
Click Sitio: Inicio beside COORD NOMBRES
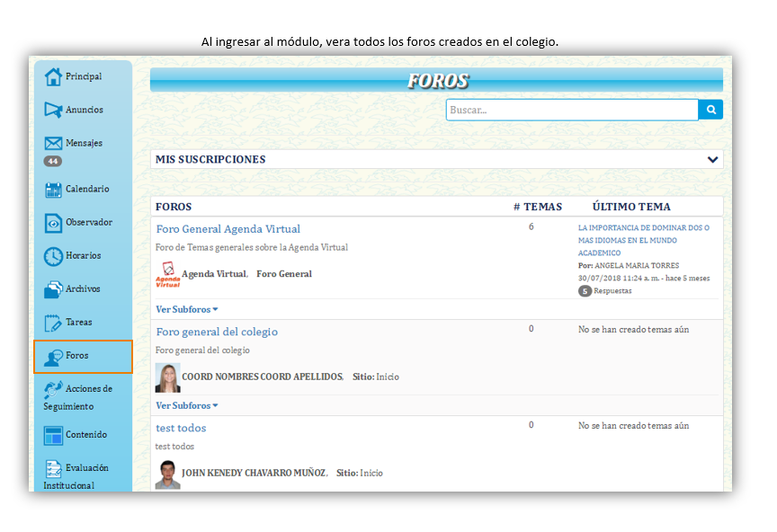376,377
